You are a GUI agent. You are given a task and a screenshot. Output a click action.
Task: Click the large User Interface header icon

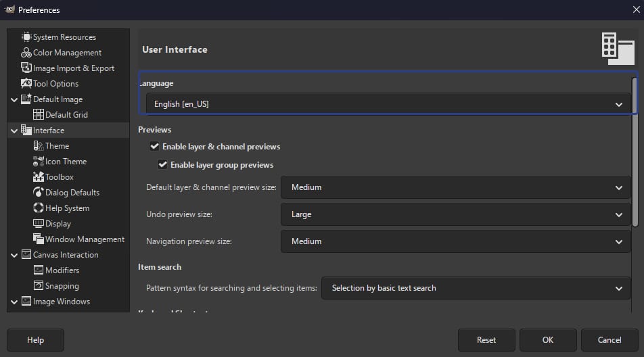(x=618, y=49)
